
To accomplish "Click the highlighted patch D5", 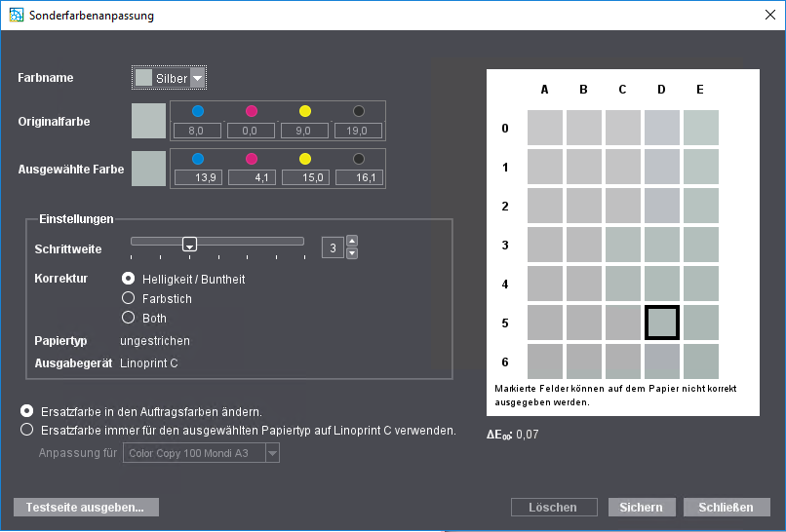I will (662, 323).
